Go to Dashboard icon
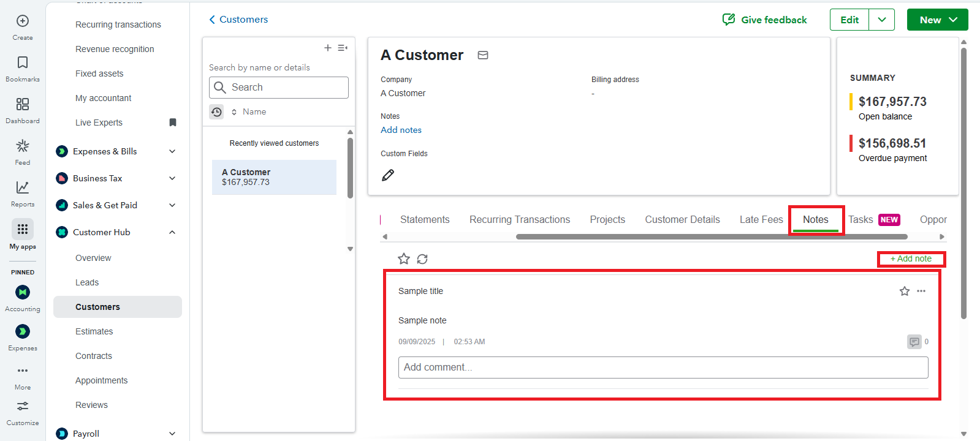The image size is (980, 441). (23, 104)
